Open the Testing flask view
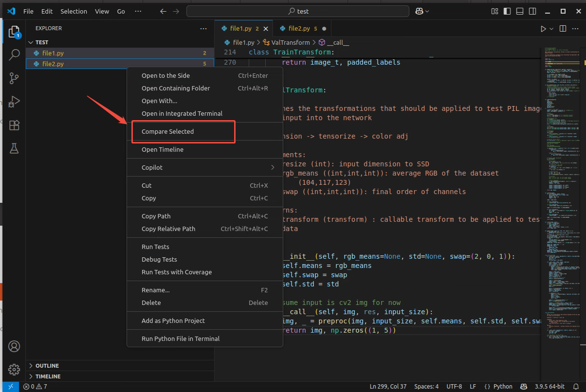 pyautogui.click(x=14, y=148)
